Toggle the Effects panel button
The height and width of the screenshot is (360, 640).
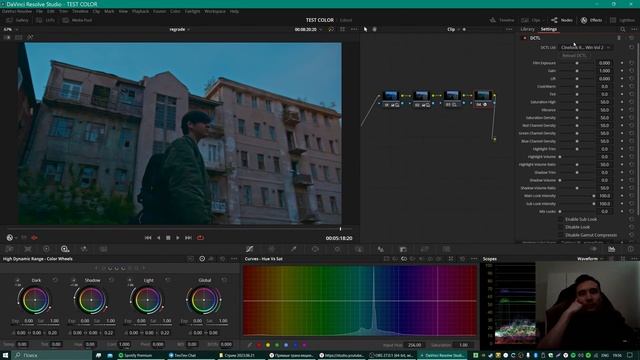pos(591,20)
